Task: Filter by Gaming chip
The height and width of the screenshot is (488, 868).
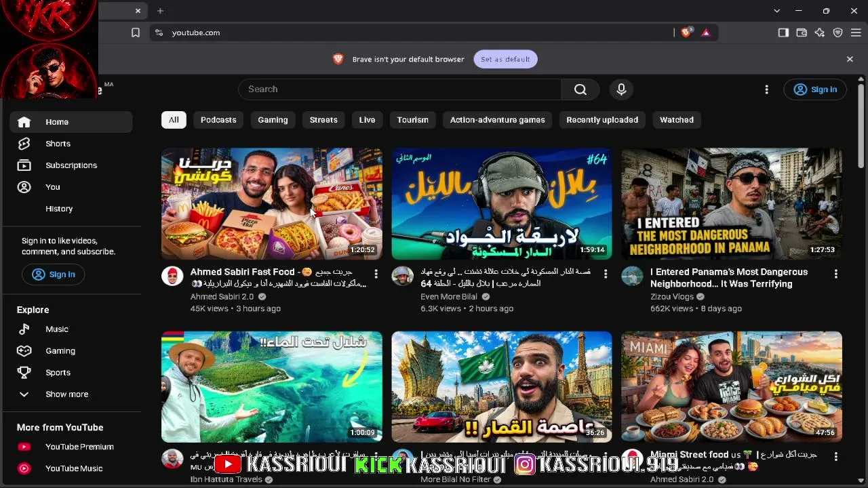Action: pos(273,120)
